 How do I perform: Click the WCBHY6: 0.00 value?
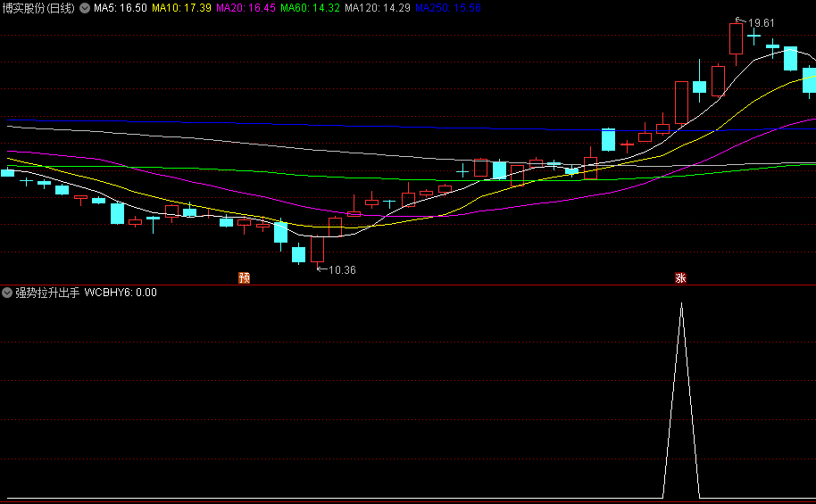[121, 293]
